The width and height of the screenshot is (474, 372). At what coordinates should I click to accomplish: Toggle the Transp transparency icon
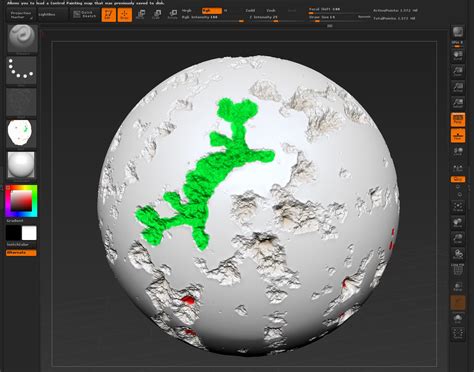(458, 286)
